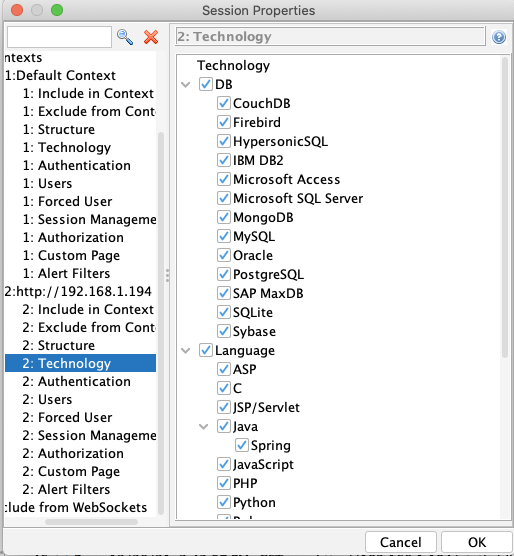Collapse the DB tree node
Screen dimensions: 514x556
(x=186, y=85)
